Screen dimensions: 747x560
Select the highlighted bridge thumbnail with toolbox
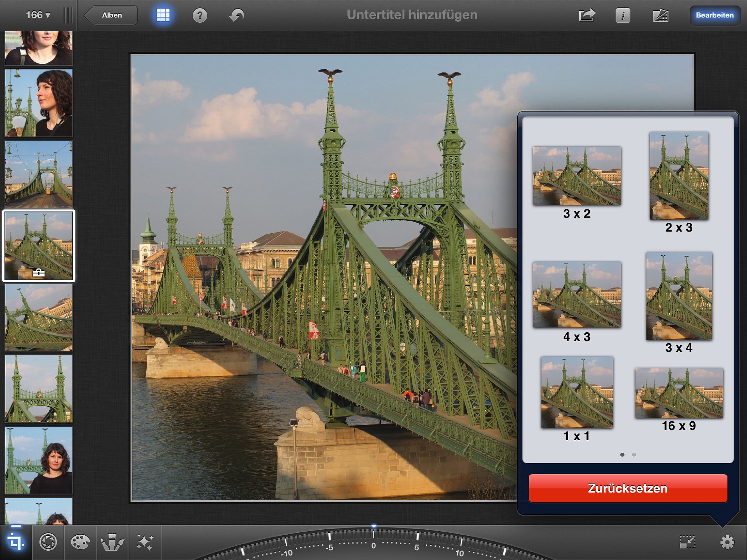pos(39,246)
